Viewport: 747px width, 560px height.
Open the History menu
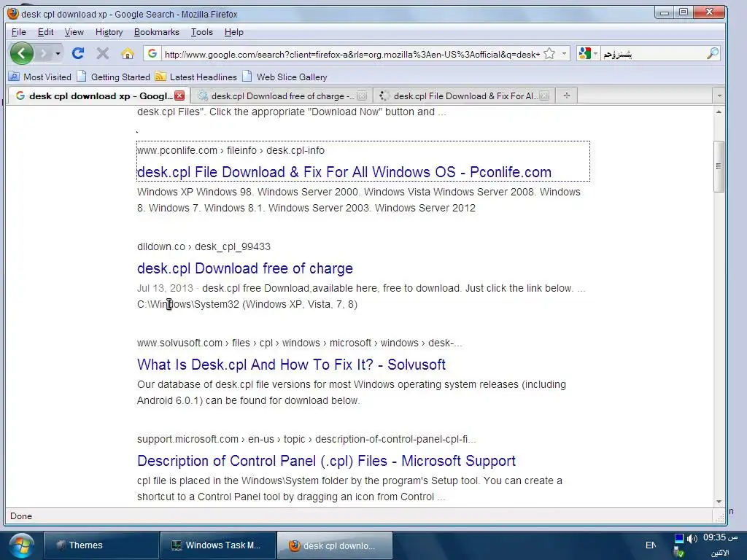point(109,32)
